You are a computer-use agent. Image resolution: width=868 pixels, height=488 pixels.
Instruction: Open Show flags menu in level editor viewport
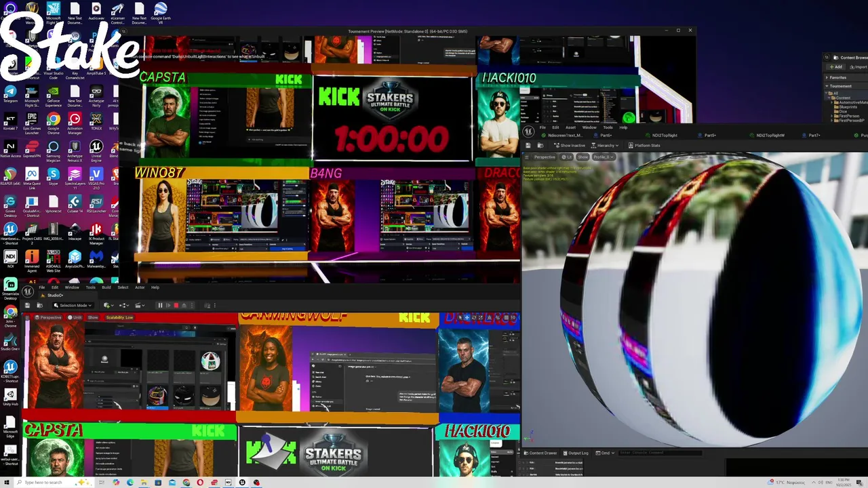coord(93,317)
